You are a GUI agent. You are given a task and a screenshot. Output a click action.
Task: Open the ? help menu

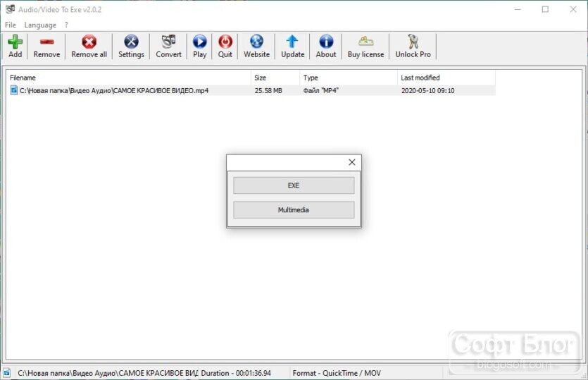pyautogui.click(x=66, y=25)
